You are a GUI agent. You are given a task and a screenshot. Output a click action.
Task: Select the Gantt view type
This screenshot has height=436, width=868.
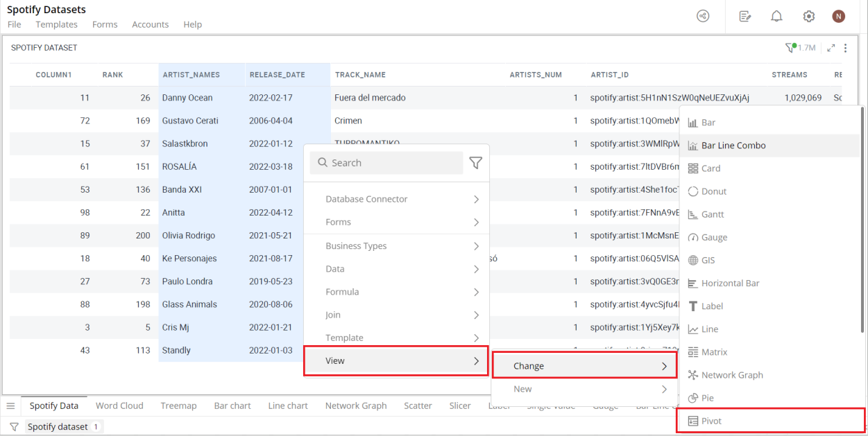(769, 214)
